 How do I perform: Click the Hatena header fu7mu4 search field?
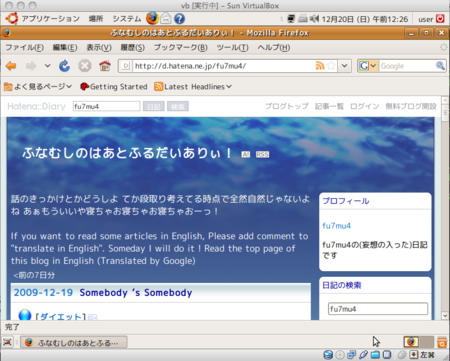tap(106, 106)
